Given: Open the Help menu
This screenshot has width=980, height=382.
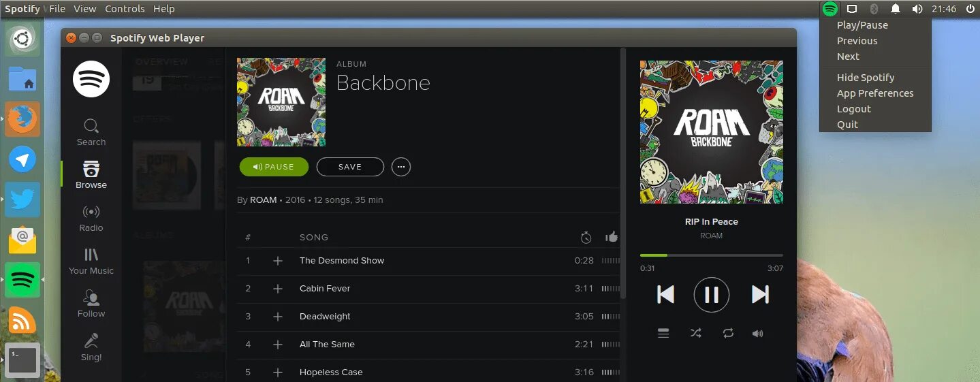Looking at the screenshot, I should [x=164, y=9].
